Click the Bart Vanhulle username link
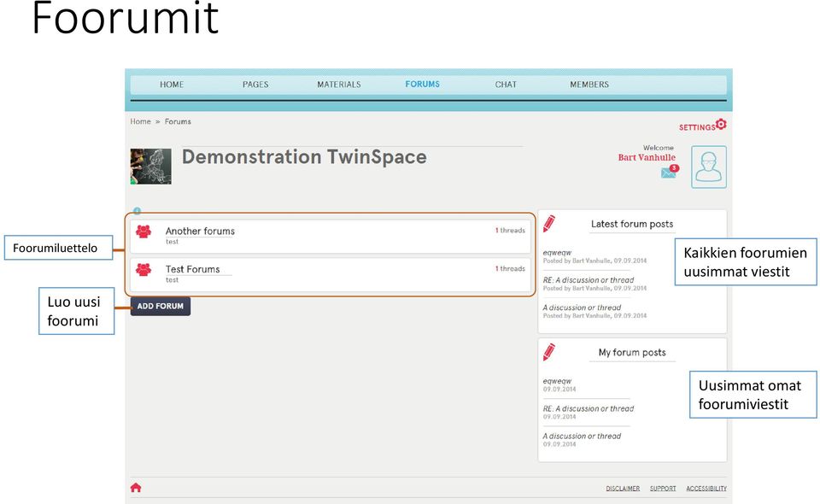The height and width of the screenshot is (504, 820). (x=647, y=157)
